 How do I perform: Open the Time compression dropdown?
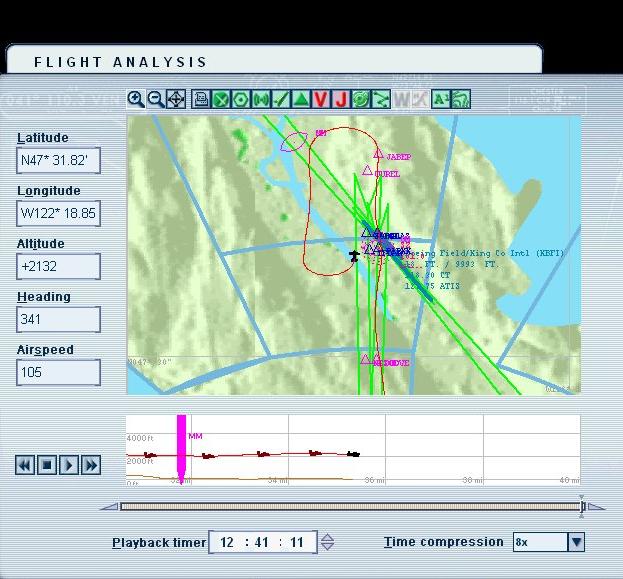coord(575,542)
